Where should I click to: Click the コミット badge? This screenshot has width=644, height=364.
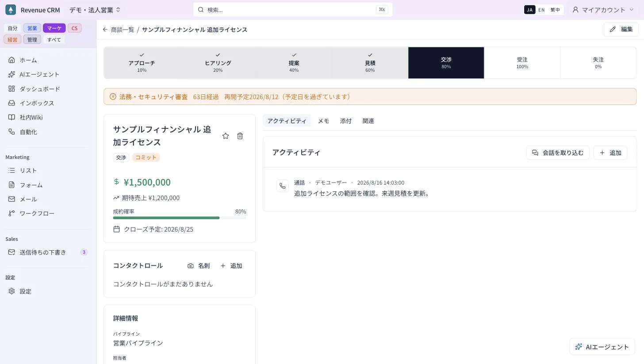click(146, 157)
